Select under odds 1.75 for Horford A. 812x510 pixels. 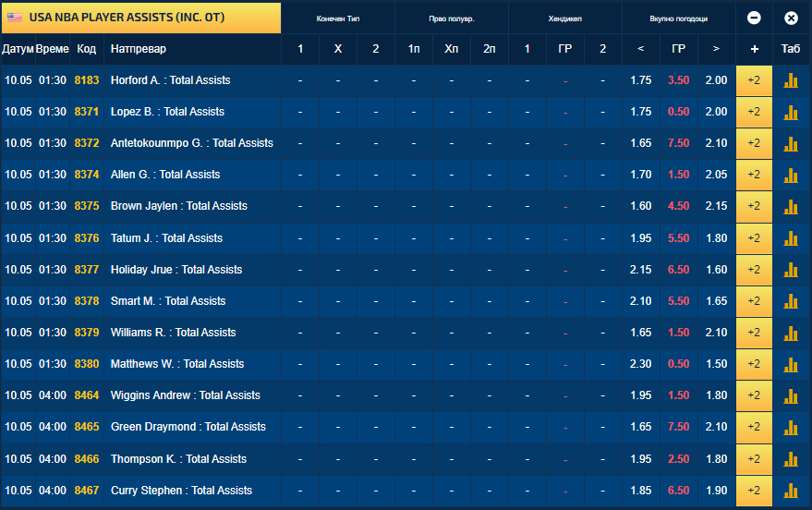[x=640, y=80]
